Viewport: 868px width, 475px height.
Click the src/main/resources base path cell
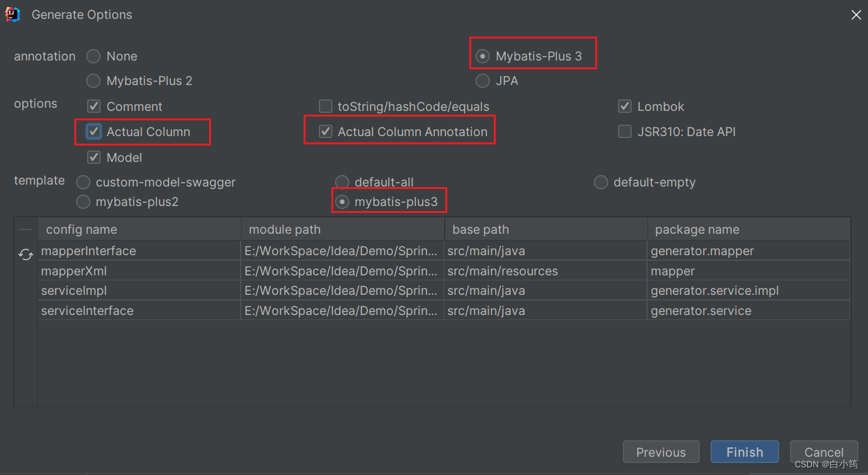click(545, 271)
